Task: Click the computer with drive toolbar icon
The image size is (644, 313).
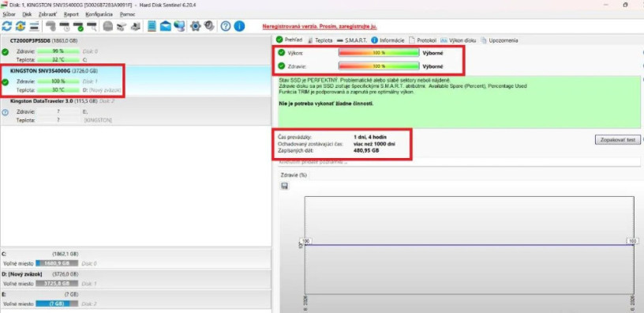Action: (x=135, y=27)
